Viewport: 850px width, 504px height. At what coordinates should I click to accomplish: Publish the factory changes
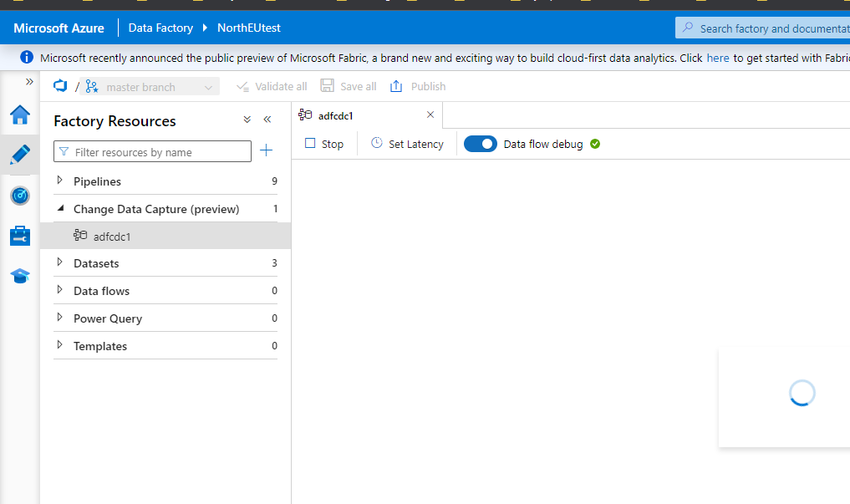pos(417,86)
